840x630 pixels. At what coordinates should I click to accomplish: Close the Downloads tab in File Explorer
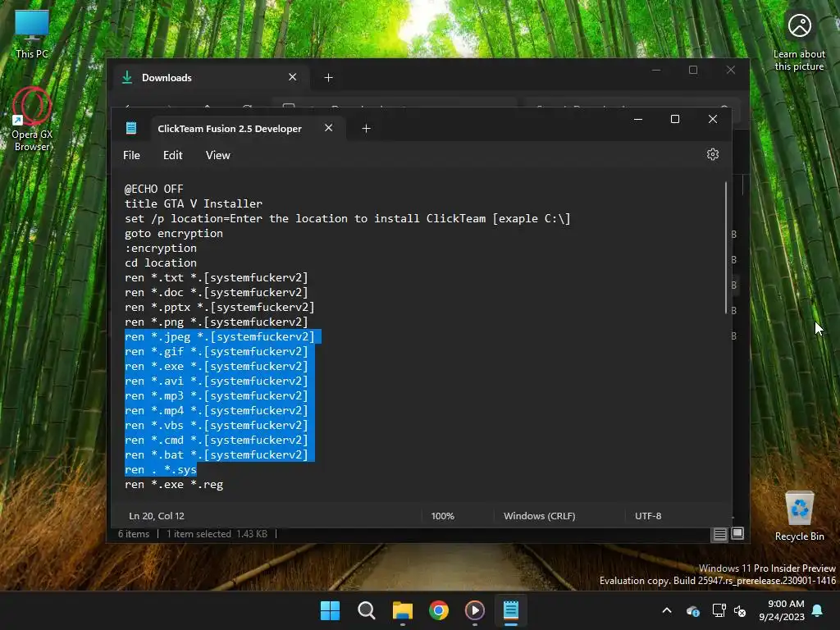click(293, 77)
